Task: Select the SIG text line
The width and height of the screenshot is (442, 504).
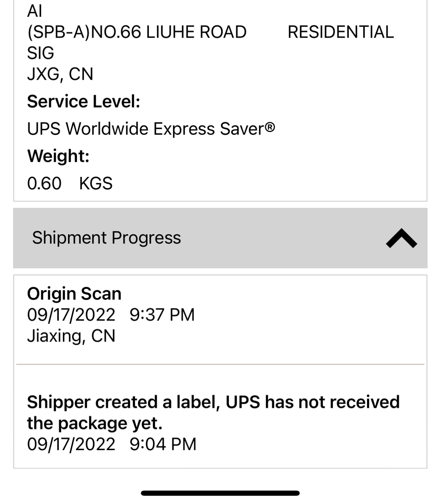Action: pos(41,53)
